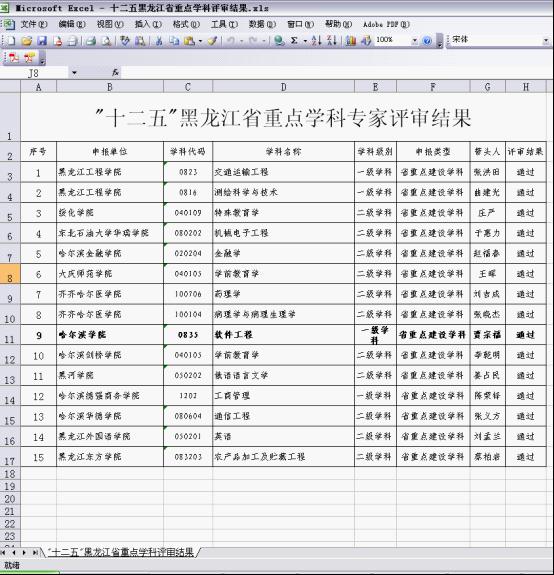The width and height of the screenshot is (554, 575).
Task: Click the Save floppy disk icon
Action: point(42,41)
